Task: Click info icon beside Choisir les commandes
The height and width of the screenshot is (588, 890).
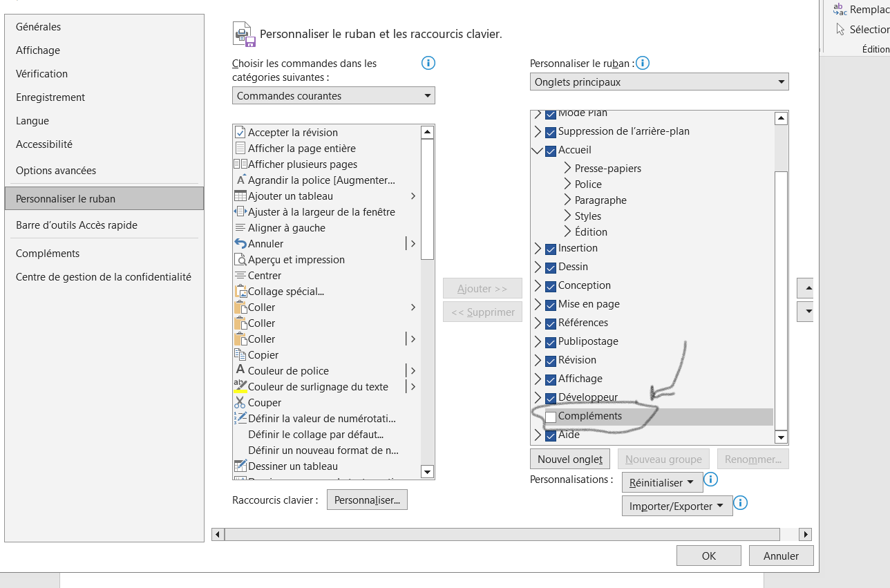Action: (x=428, y=64)
